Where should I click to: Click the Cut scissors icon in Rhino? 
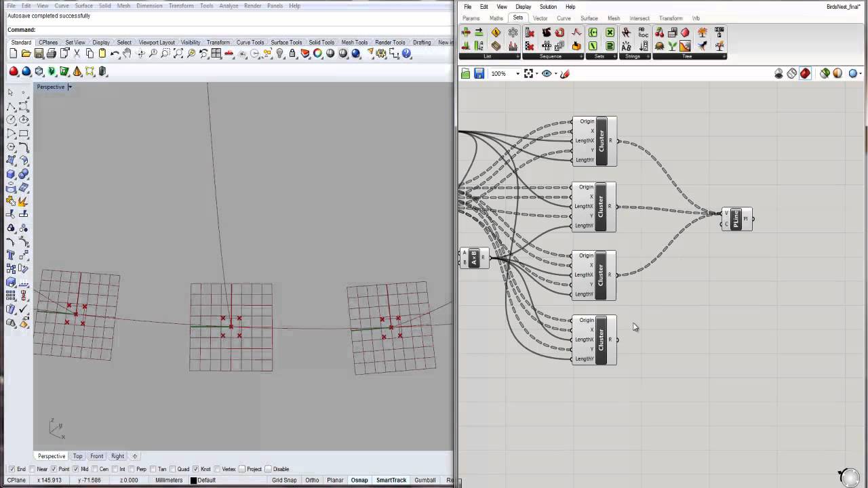tap(77, 53)
